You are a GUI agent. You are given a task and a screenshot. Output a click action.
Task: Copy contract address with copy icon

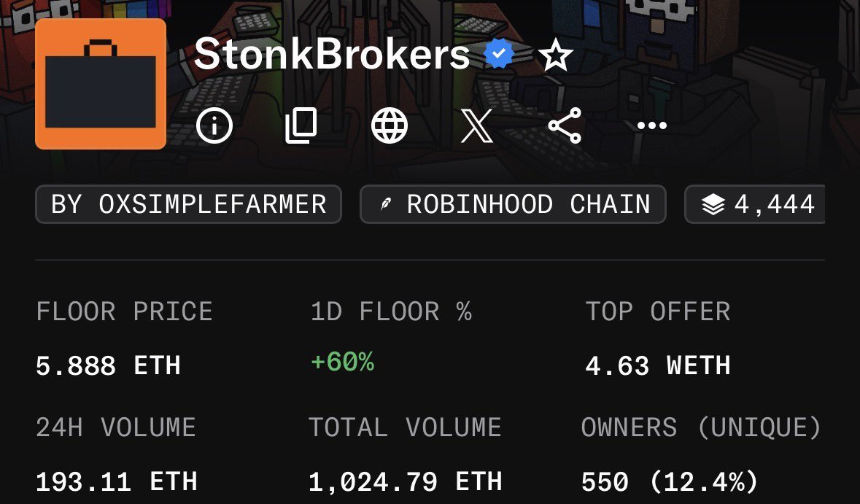(301, 125)
